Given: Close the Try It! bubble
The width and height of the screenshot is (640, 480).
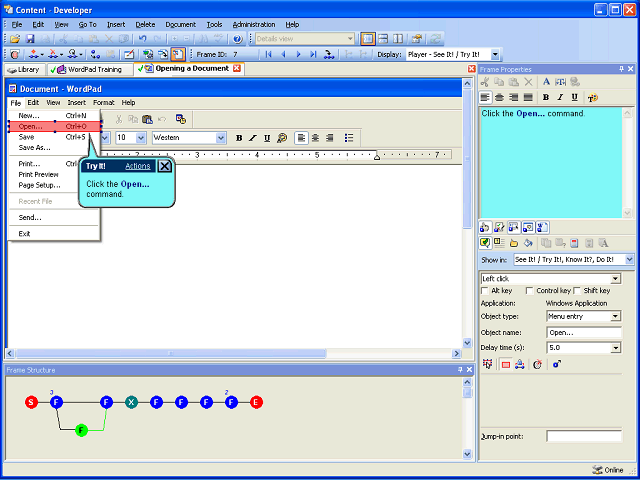Looking at the screenshot, I should [164, 166].
